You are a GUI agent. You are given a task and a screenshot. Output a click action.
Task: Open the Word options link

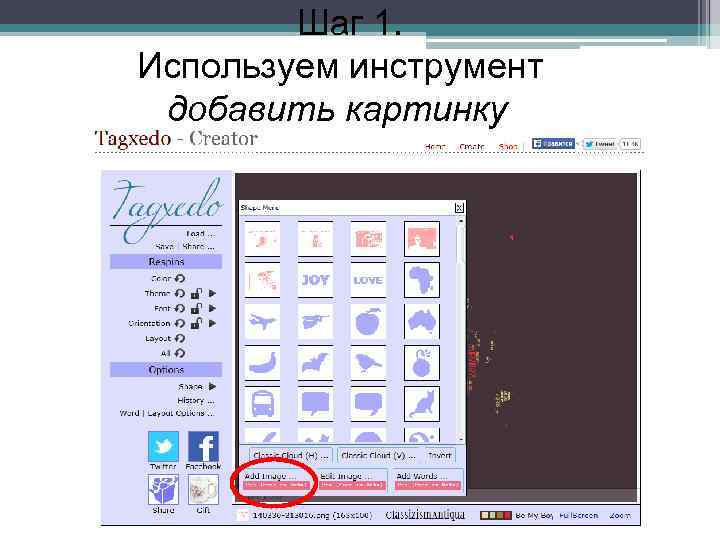tap(129, 413)
